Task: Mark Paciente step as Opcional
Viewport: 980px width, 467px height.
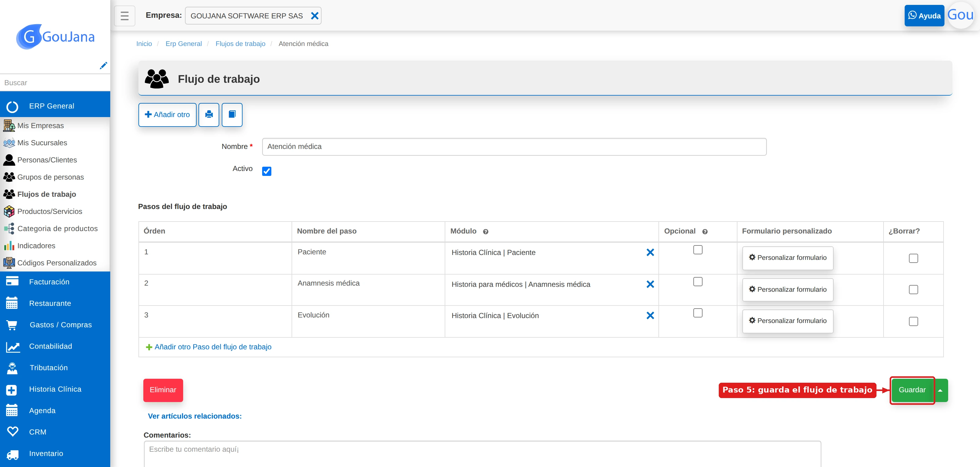Action: (x=698, y=250)
